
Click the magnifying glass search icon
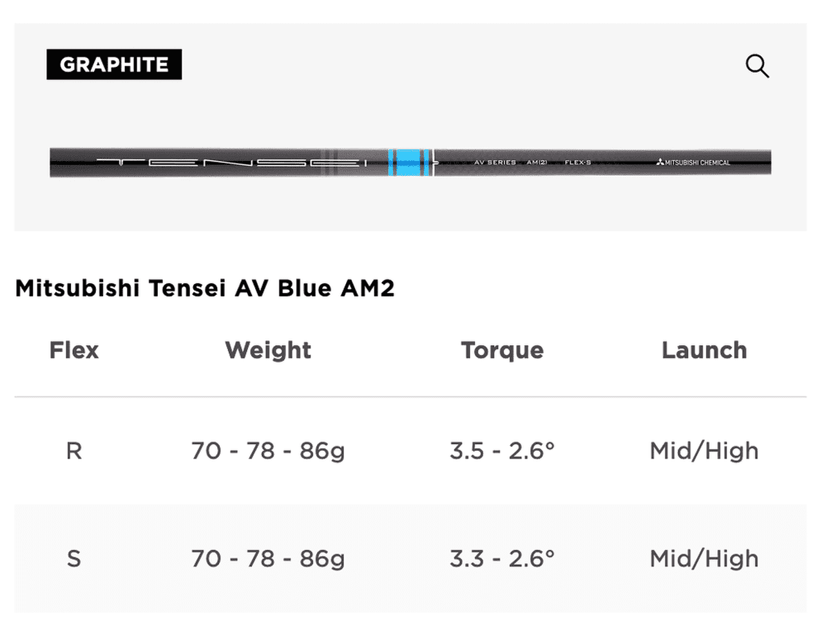(757, 66)
